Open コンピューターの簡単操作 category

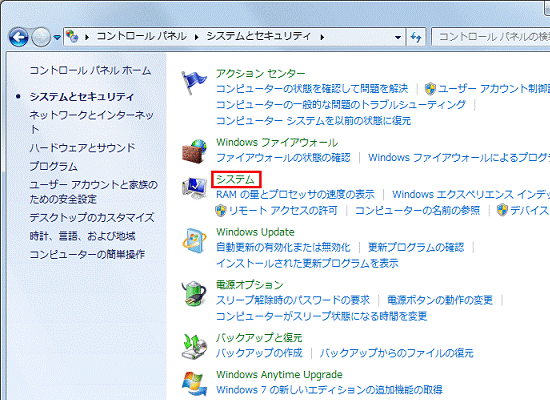[x=87, y=254]
